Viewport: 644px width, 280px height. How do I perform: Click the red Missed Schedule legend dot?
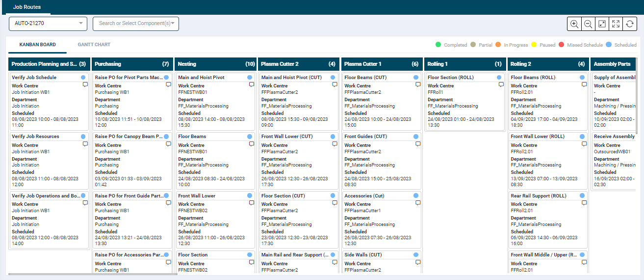coord(561,45)
